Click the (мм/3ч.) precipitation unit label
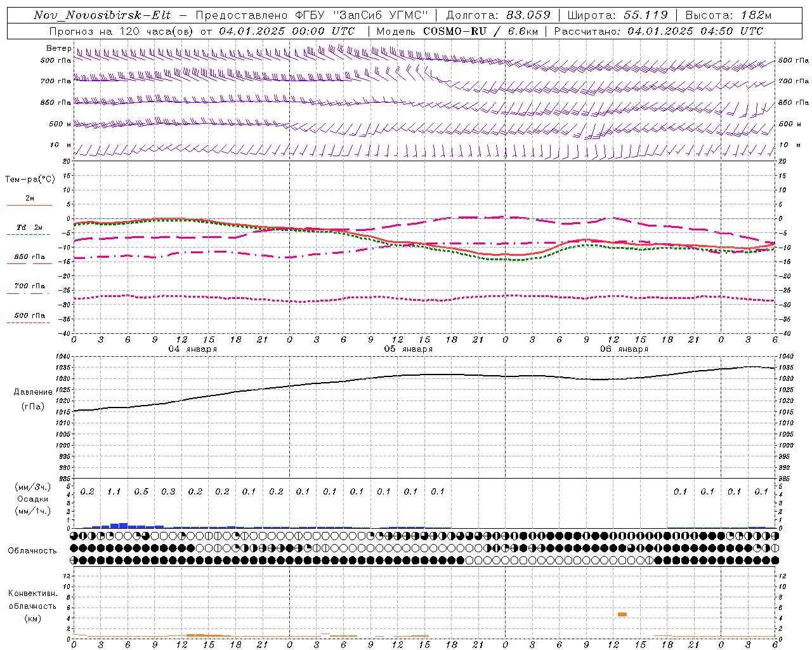Screen dimensions: 812x650 pyautogui.click(x=33, y=487)
